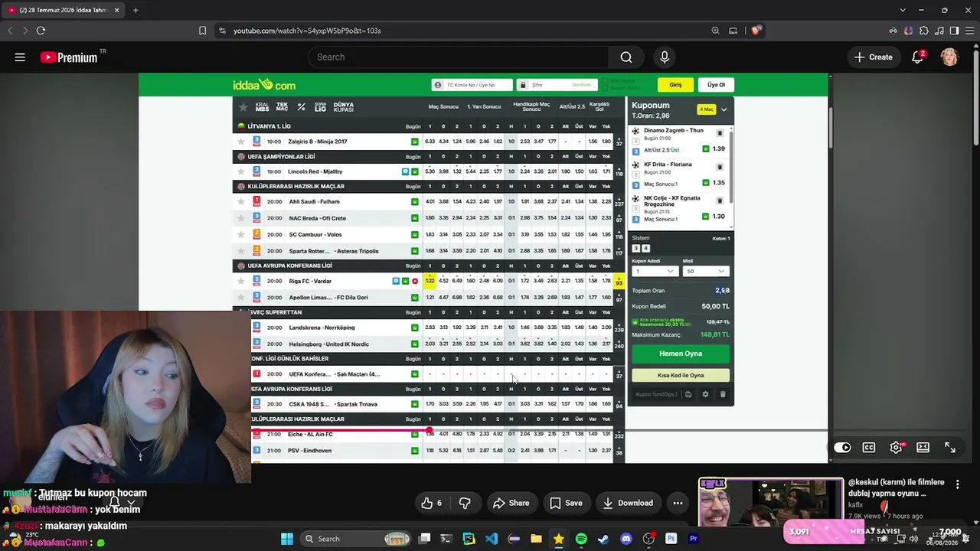Focus the TC Kimlik No / Üye No field
The height and width of the screenshot is (551, 980).
[x=471, y=85]
